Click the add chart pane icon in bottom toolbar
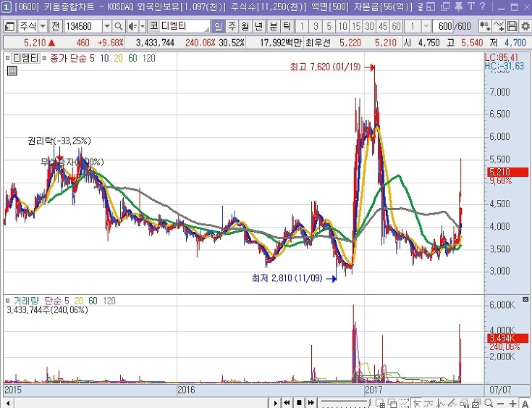This screenshot has height=408, width=532. click(x=380, y=403)
